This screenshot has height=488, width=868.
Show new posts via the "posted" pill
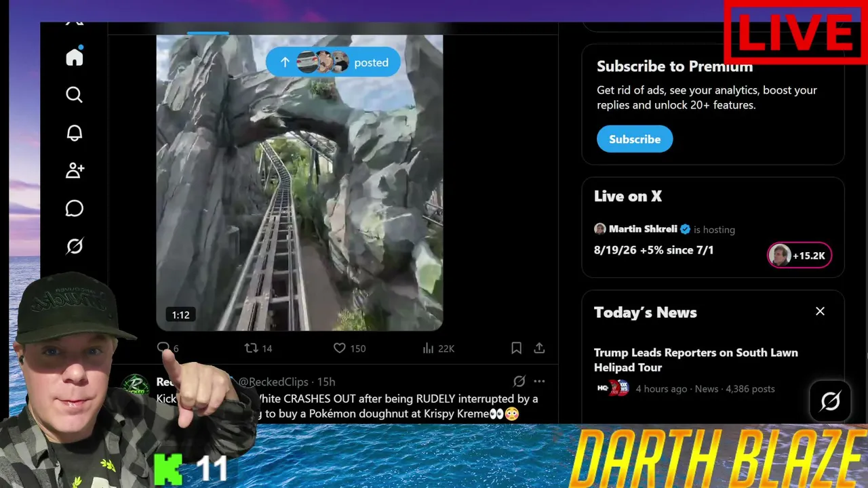(x=333, y=62)
